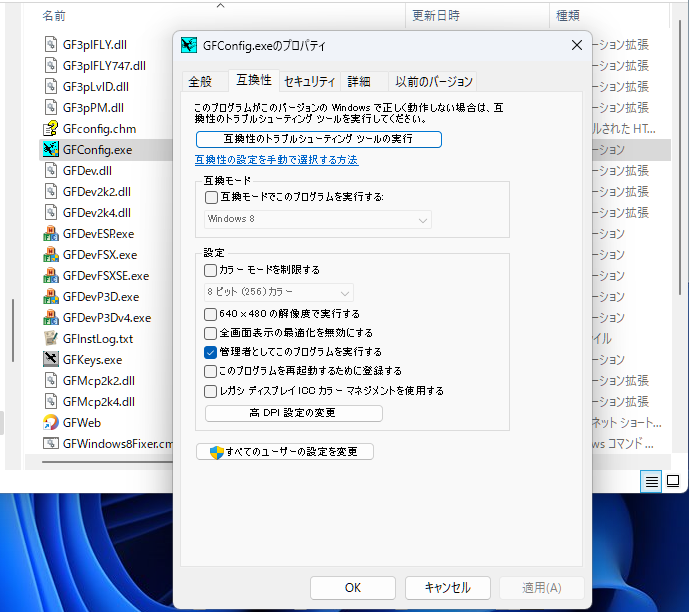Click GFDev2k2.dll file icon
This screenshot has height=612, width=689.
(x=51, y=192)
